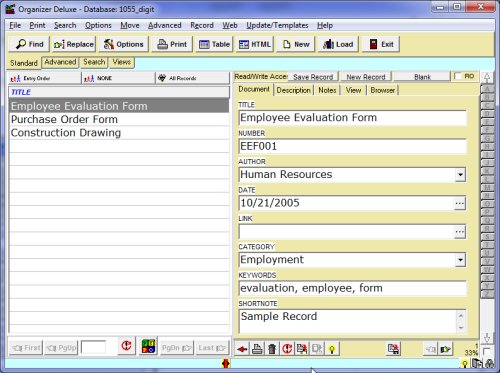Image resolution: width=500 pixels, height=373 pixels.
Task: Click the Blank button
Action: [422, 77]
